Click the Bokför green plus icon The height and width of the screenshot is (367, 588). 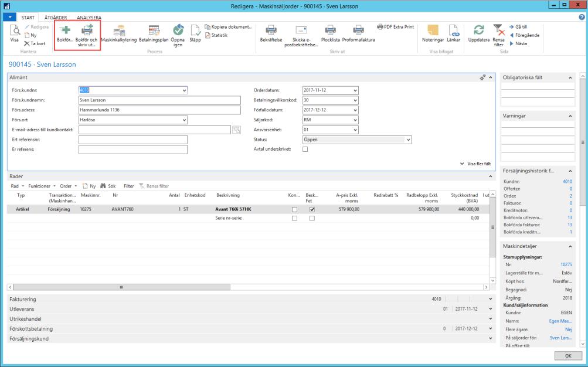point(65,30)
